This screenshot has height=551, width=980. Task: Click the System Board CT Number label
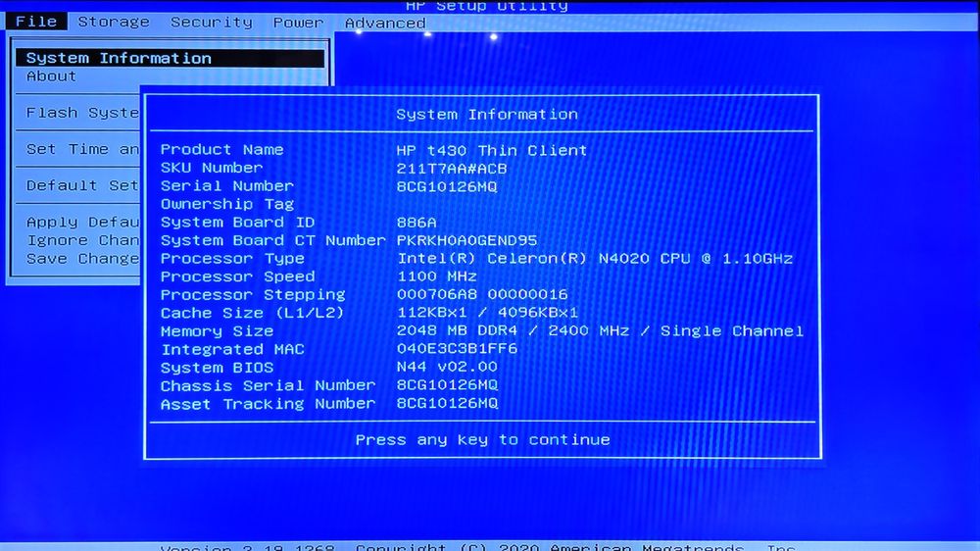273,240
